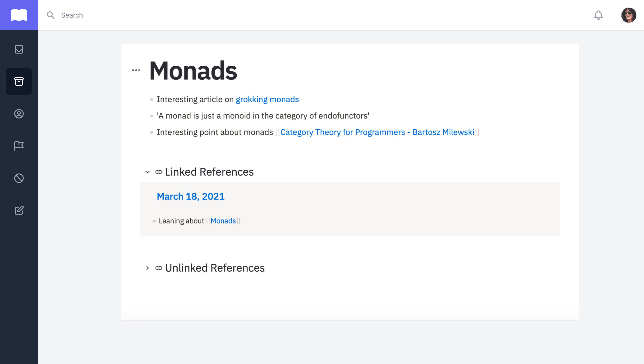Click the Monads backlink under Leaning about
Screen dimensions: 644x364
[x=223, y=221]
